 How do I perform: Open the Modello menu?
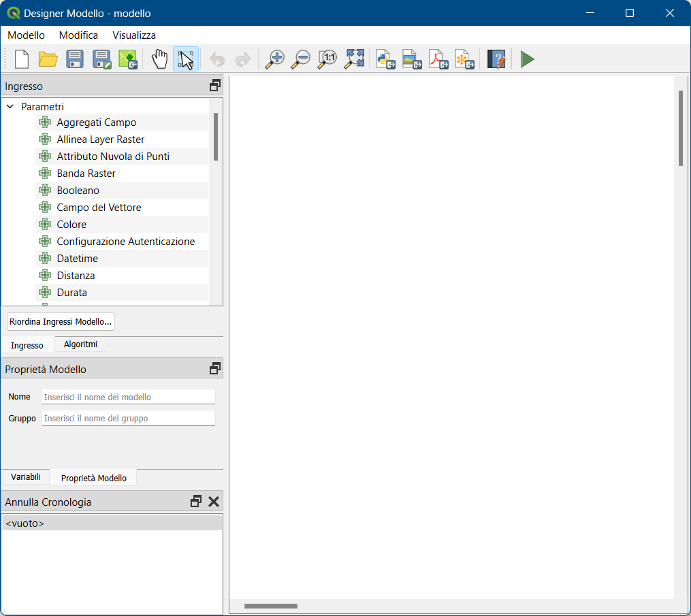click(26, 35)
